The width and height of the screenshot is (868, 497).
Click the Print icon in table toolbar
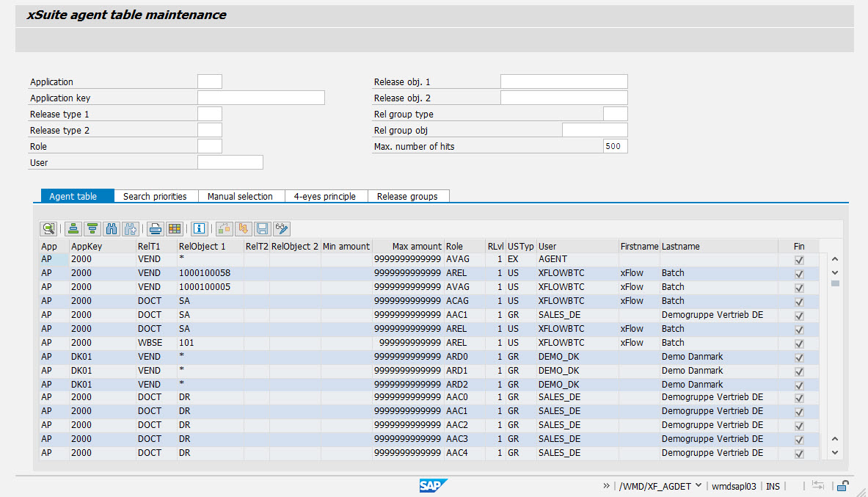(x=155, y=228)
